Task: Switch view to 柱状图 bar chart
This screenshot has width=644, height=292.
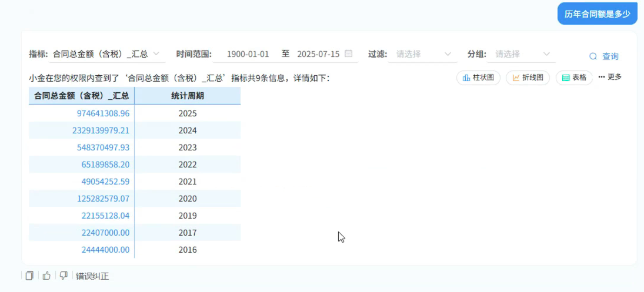Action: [478, 78]
